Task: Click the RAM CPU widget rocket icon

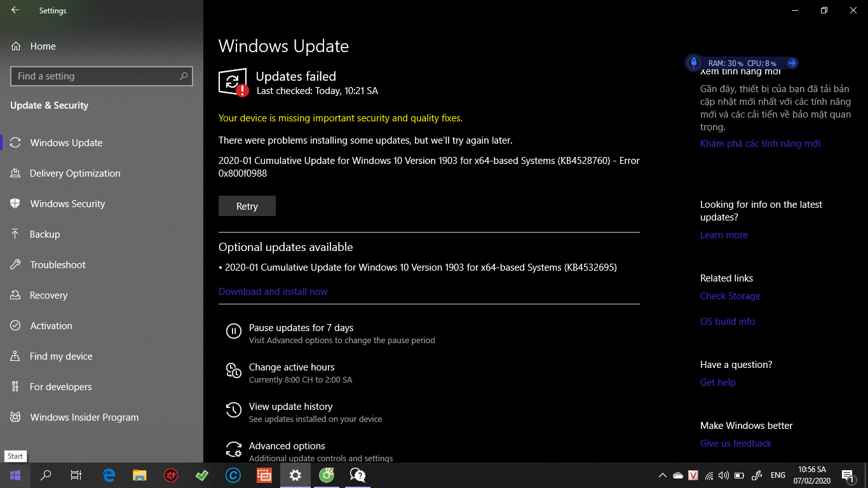Action: point(693,62)
